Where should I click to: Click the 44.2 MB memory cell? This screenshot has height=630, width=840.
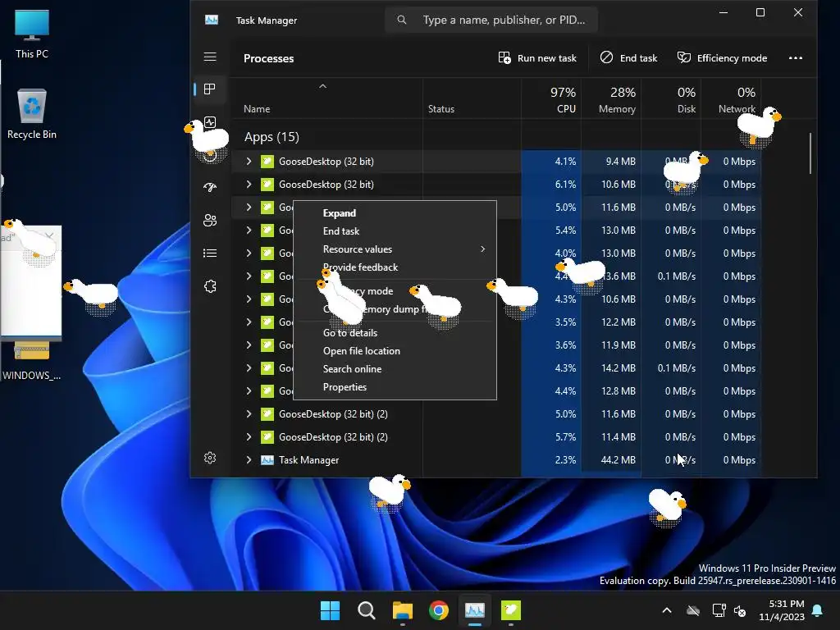click(611, 460)
